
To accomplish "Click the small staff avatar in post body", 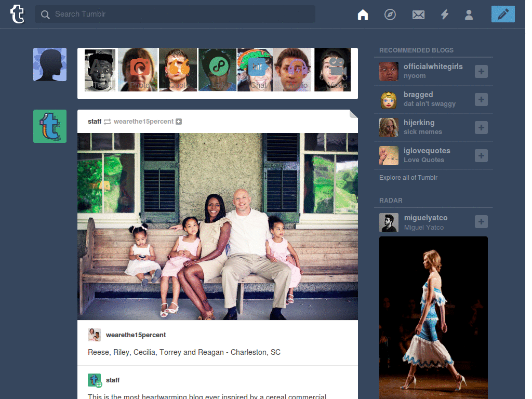I will (x=95, y=380).
